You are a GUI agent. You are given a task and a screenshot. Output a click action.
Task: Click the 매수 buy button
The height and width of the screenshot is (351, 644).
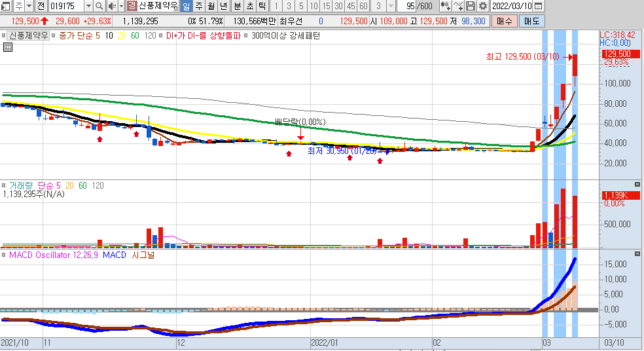click(504, 21)
